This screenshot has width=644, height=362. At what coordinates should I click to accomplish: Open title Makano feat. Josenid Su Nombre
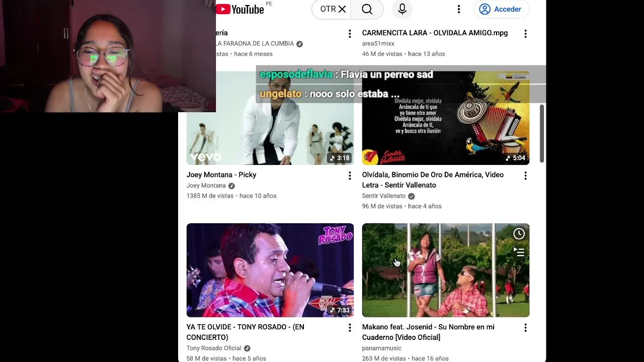click(x=428, y=332)
